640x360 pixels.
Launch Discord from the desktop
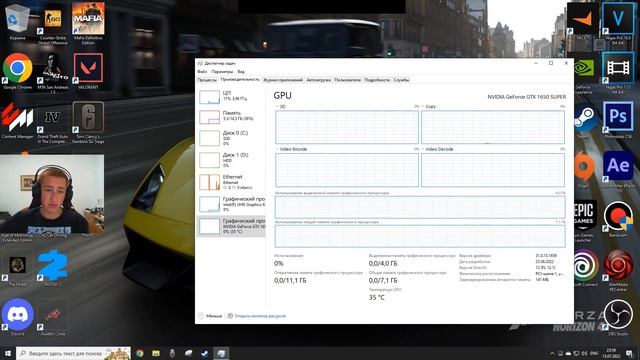click(x=17, y=317)
